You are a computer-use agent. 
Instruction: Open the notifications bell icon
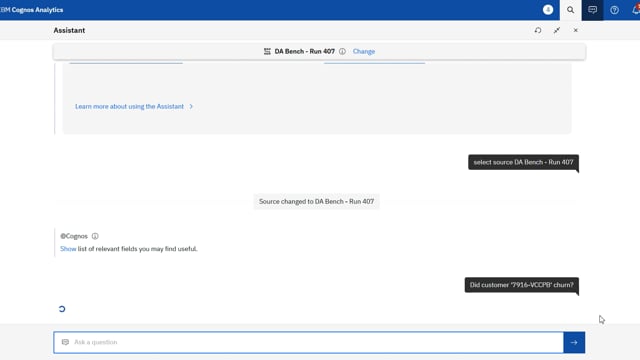pyautogui.click(x=635, y=10)
